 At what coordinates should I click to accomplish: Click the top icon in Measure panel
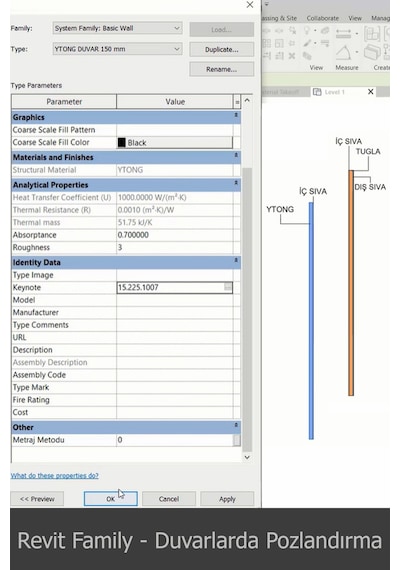coord(343,33)
